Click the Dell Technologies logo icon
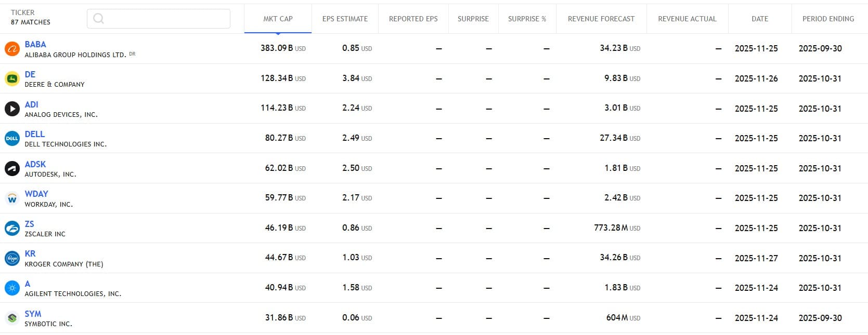Image resolution: width=868 pixels, height=335 pixels. pos(12,139)
